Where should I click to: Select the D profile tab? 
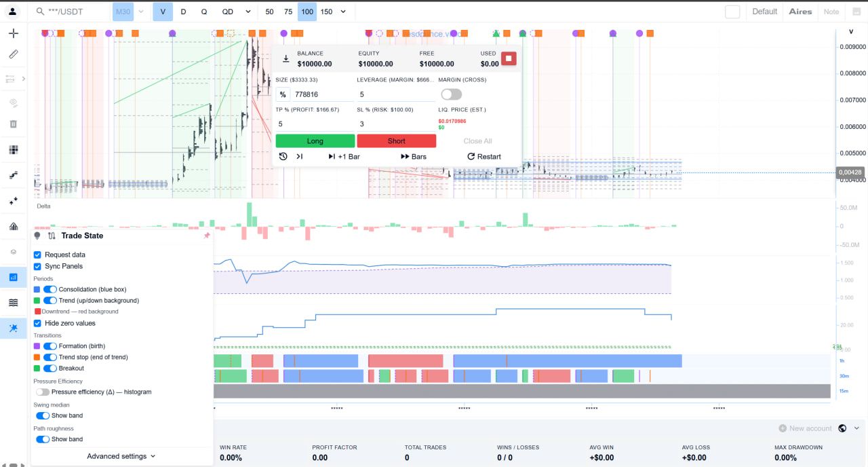(x=183, y=12)
